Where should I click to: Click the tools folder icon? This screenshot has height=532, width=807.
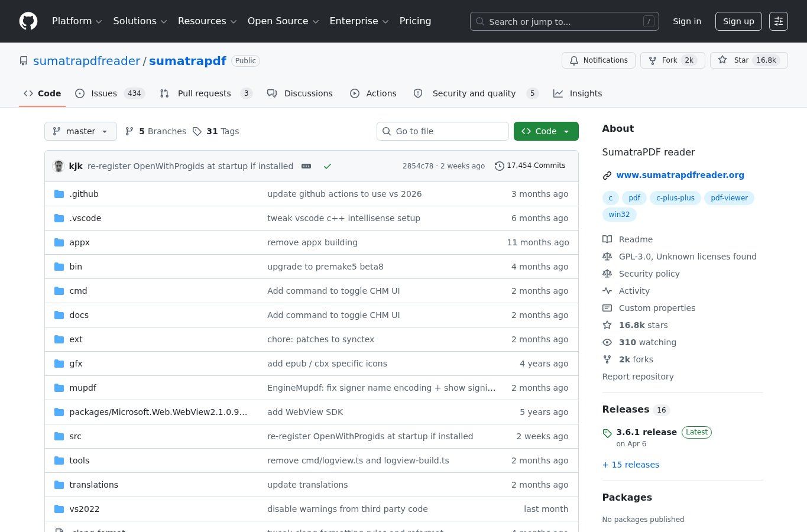coord(59,460)
